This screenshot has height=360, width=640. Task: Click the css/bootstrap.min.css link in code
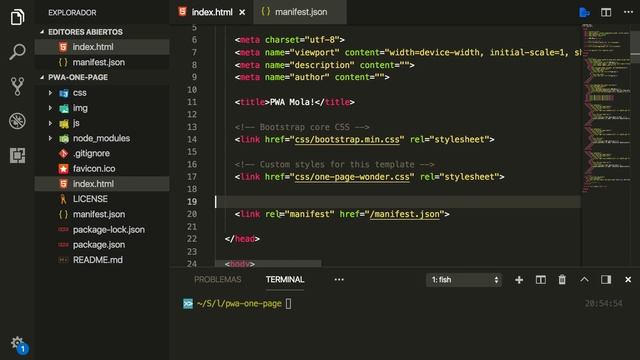click(347, 140)
